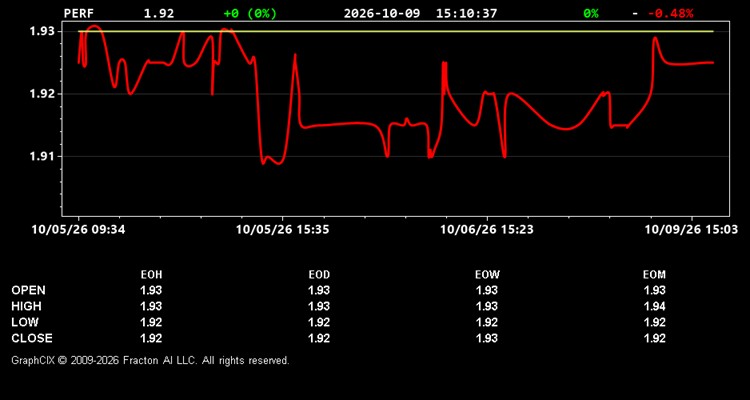Click the CLOSE value in EOD column

click(x=319, y=338)
